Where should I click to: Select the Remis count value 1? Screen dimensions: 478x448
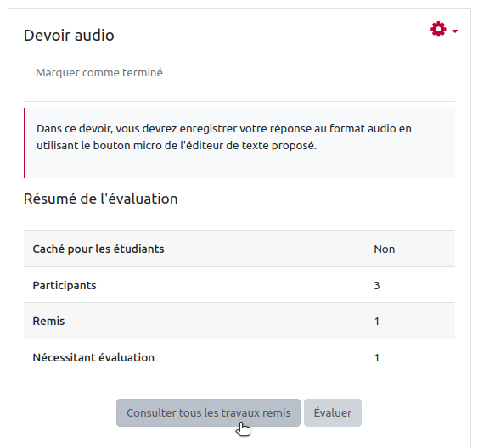[377, 322]
